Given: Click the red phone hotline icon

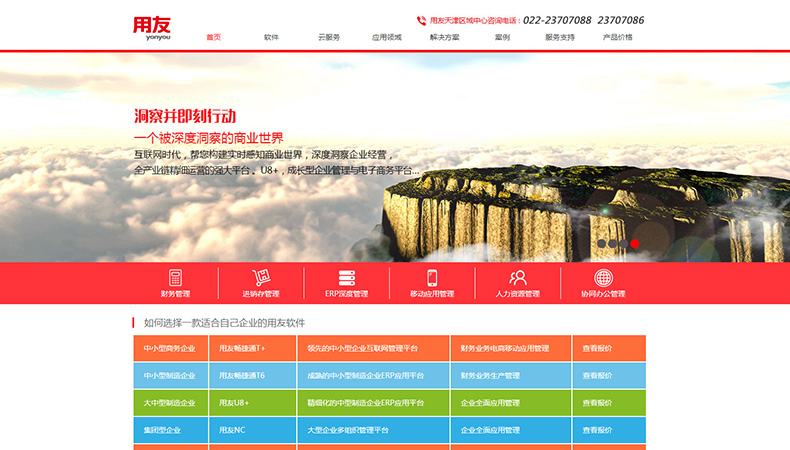Looking at the screenshot, I should [421, 20].
